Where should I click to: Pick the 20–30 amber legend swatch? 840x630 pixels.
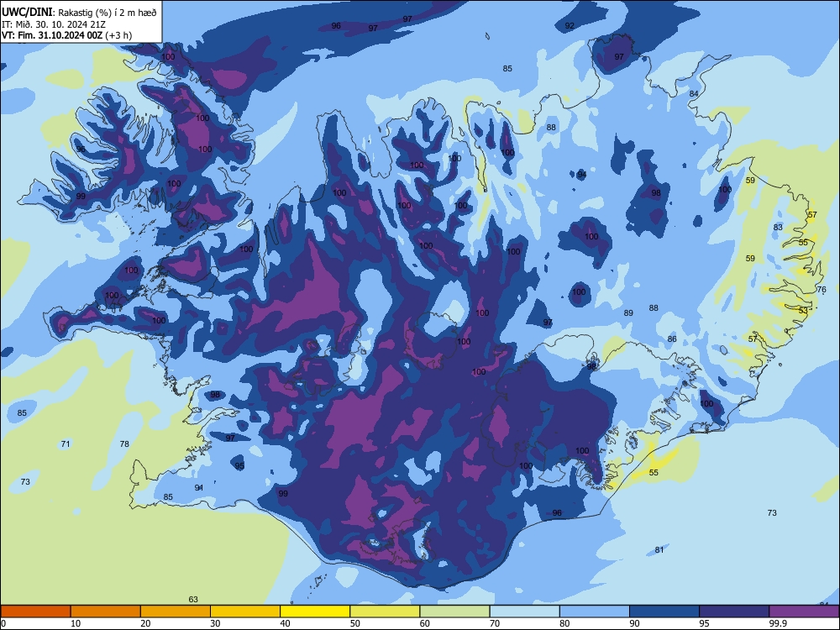point(176,612)
